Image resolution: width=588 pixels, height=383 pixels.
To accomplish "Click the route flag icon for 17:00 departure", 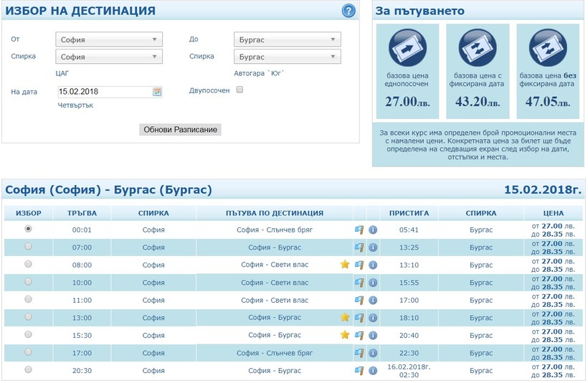I will click(359, 353).
